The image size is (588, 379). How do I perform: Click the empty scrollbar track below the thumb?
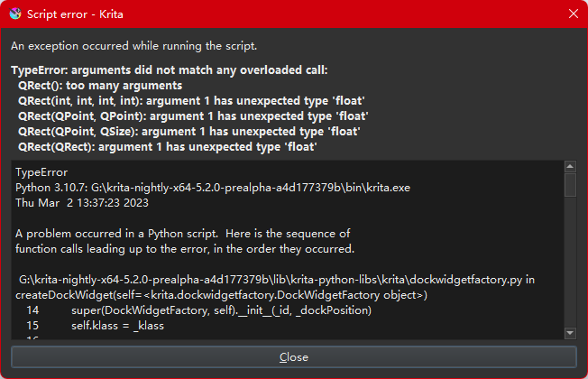click(x=570, y=262)
